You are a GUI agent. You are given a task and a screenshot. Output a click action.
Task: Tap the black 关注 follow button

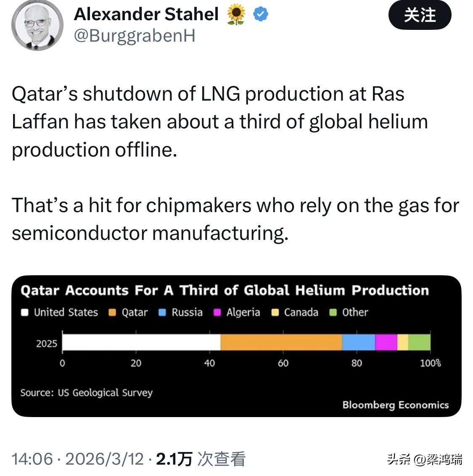click(420, 15)
